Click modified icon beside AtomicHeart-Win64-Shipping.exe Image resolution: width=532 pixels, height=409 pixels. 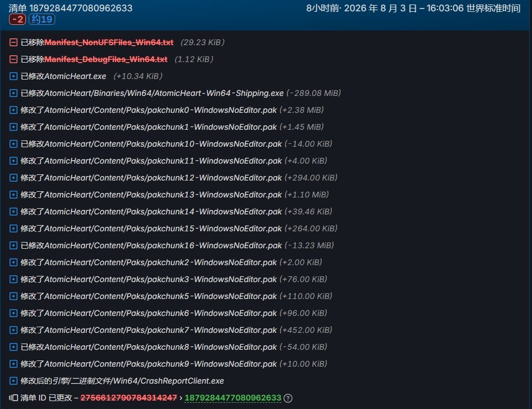[13, 93]
